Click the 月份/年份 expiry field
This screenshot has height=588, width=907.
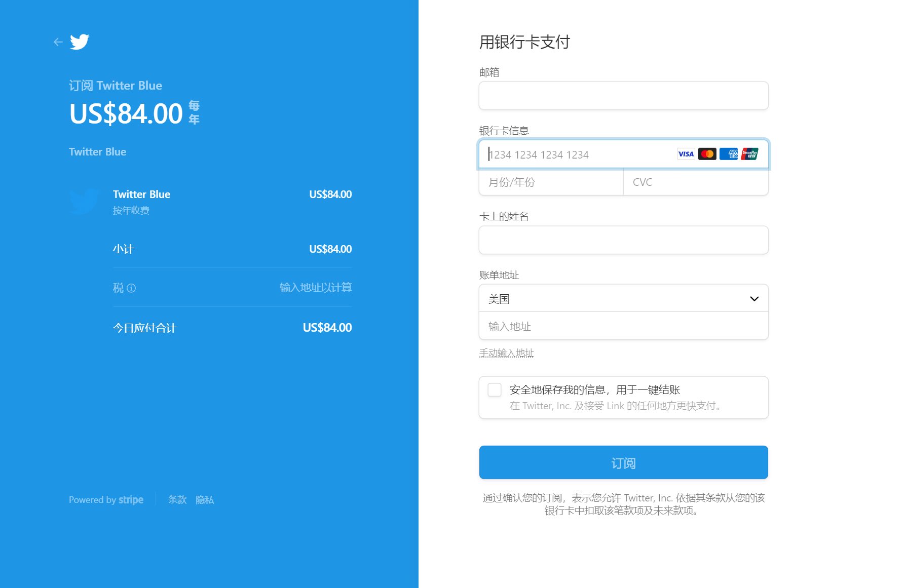550,182
